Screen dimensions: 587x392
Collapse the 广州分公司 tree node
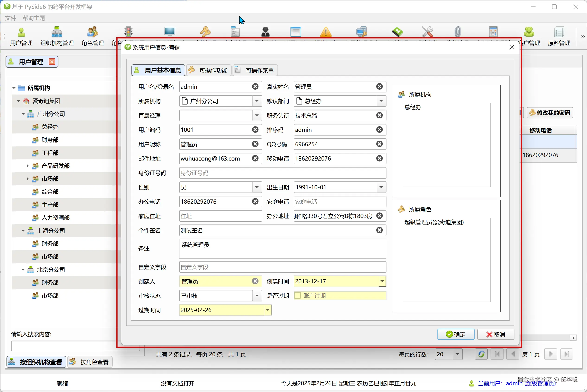23,114
